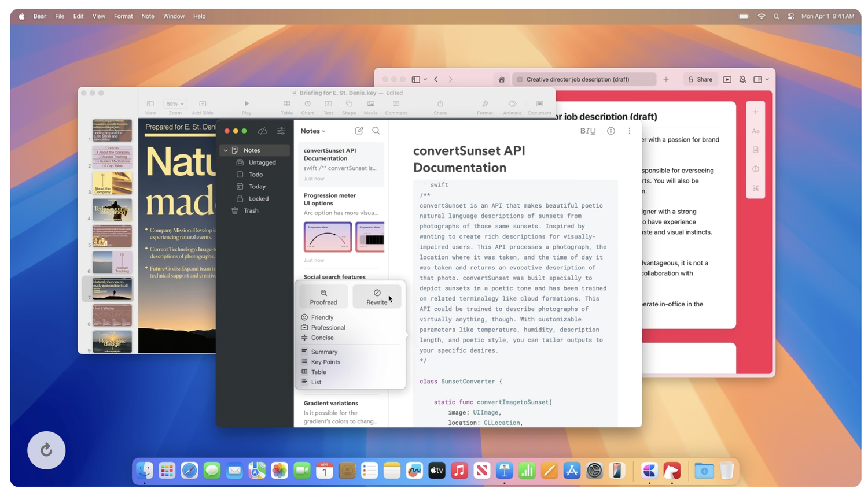Image resolution: width=868 pixels, height=492 pixels.
Task: Toggle italic formatting in Bear's editor
Action: (x=587, y=131)
